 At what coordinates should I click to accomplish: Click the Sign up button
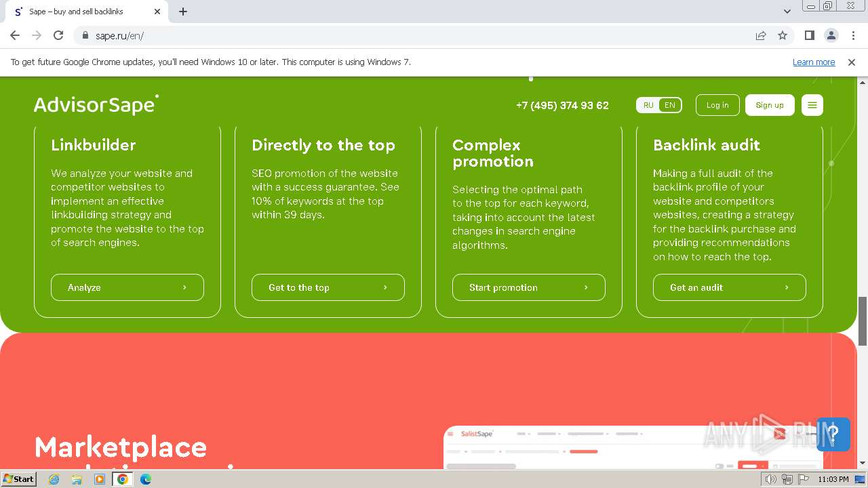(770, 105)
